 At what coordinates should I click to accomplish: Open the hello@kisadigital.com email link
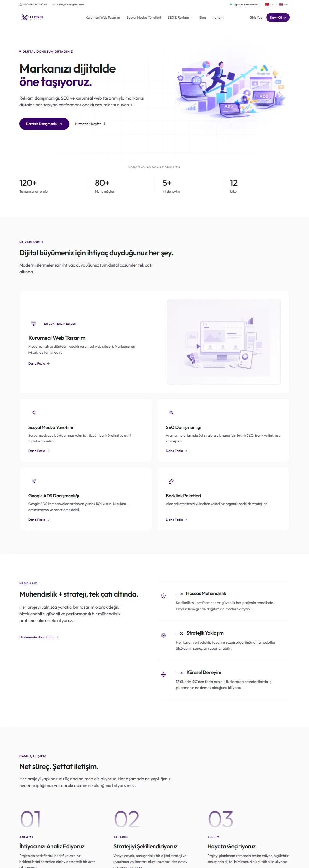69,5
